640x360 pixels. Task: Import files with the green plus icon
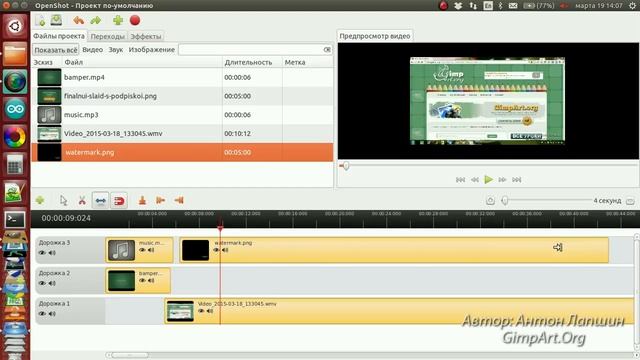[x=118, y=20]
